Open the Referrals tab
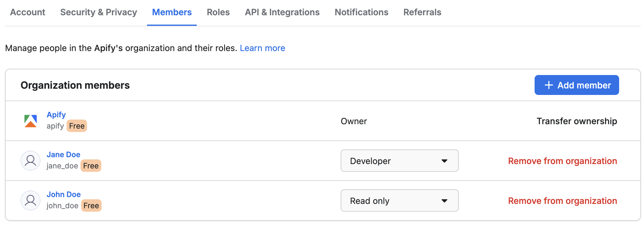This screenshot has height=226, width=644. coord(422,12)
